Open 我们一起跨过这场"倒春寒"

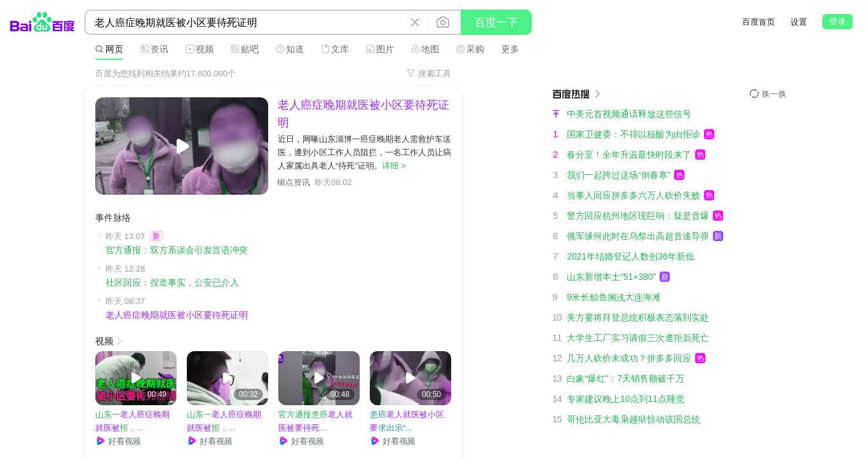click(x=619, y=175)
